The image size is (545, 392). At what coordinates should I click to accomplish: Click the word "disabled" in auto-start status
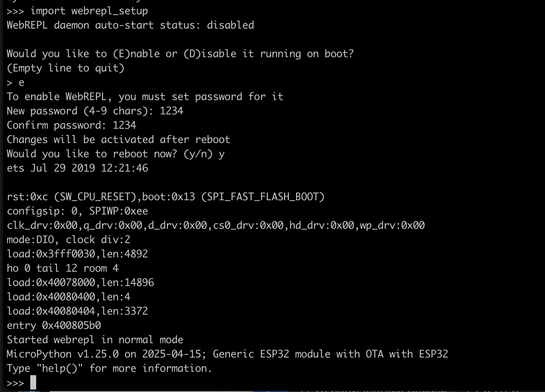(230, 25)
